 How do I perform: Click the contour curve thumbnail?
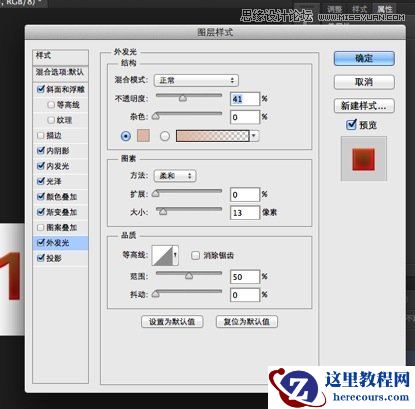click(x=163, y=255)
